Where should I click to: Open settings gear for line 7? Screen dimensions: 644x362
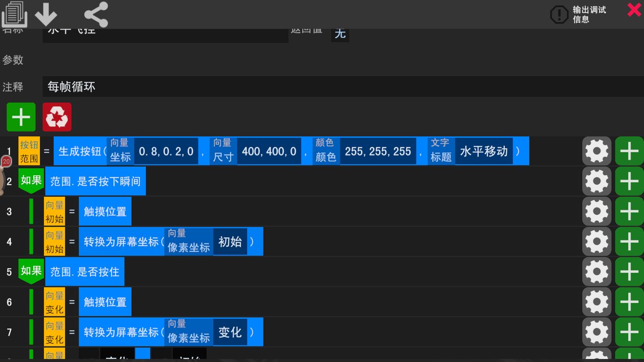coord(597,332)
